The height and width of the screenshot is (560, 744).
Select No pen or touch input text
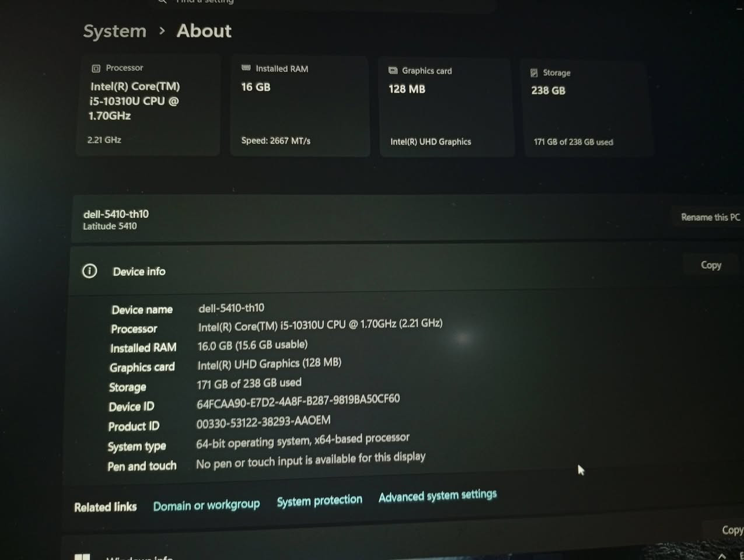point(310,460)
